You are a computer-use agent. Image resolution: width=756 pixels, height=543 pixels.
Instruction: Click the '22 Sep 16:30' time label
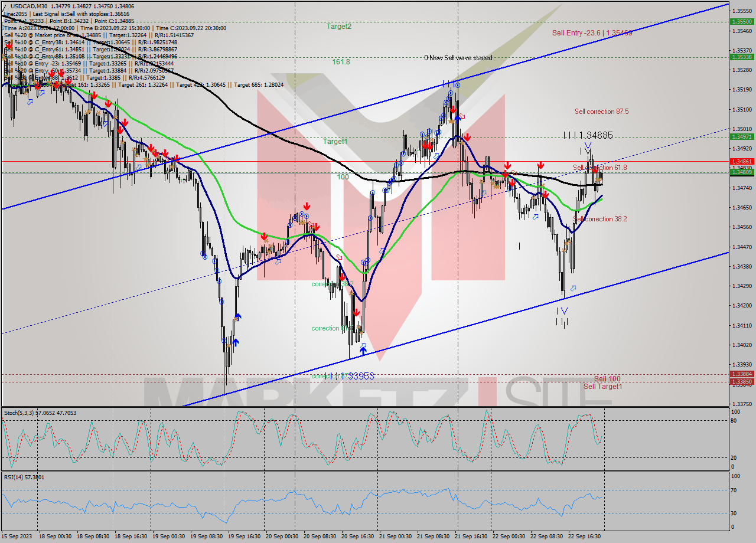coord(584,537)
